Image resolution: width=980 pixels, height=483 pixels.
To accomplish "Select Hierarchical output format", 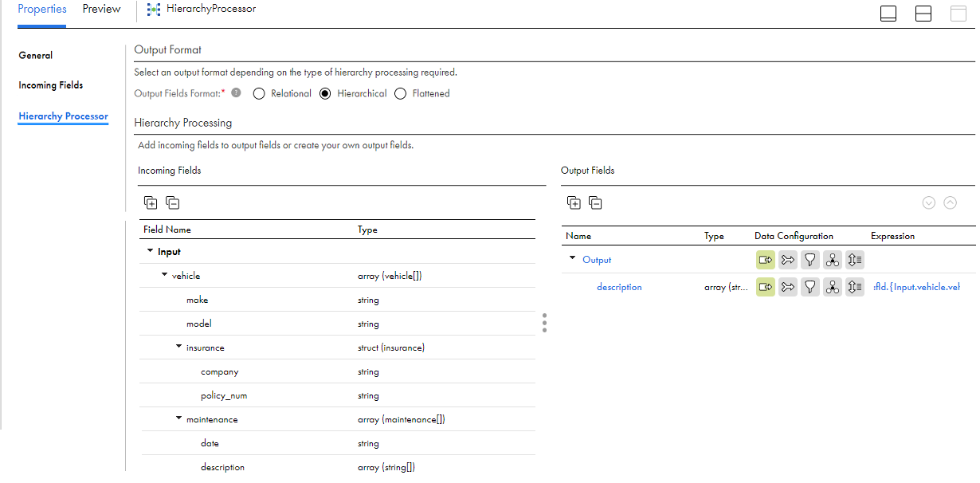I will click(325, 94).
